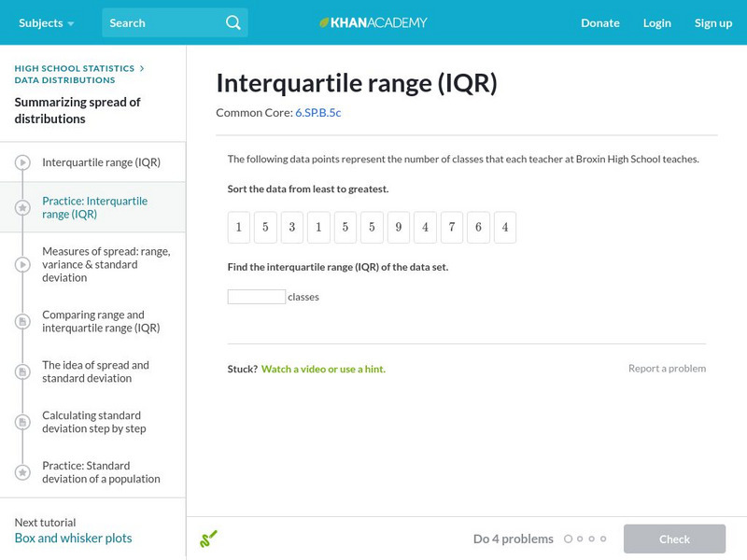Click the play icon for Measures of spread
The height and width of the screenshot is (560, 747).
click(22, 265)
